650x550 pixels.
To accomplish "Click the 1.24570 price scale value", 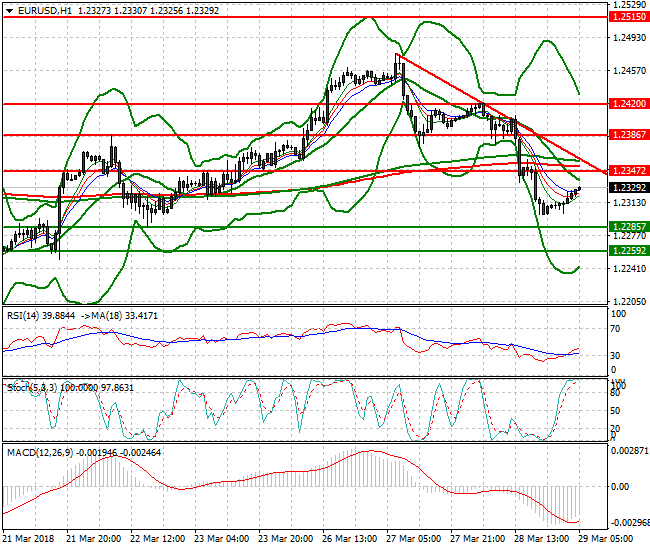I will 629,71.
